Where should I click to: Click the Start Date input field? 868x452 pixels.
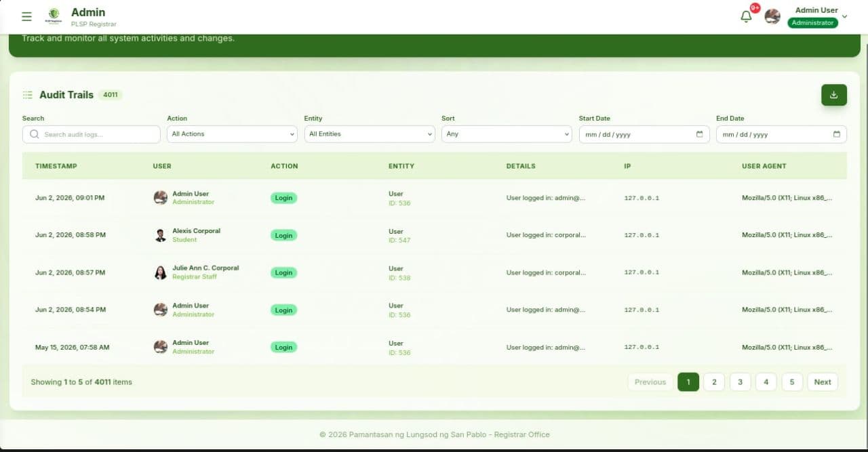(644, 134)
